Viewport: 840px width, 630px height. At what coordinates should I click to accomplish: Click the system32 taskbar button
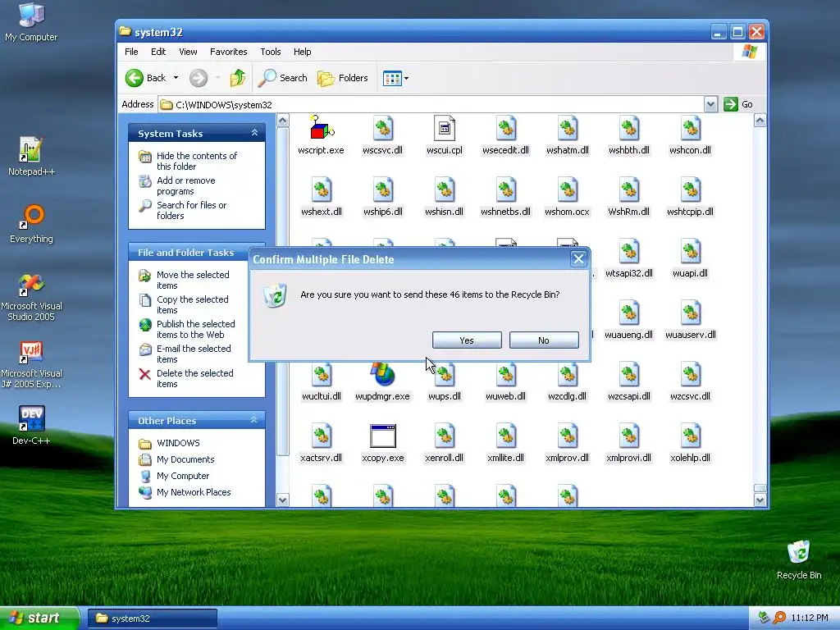(152, 619)
